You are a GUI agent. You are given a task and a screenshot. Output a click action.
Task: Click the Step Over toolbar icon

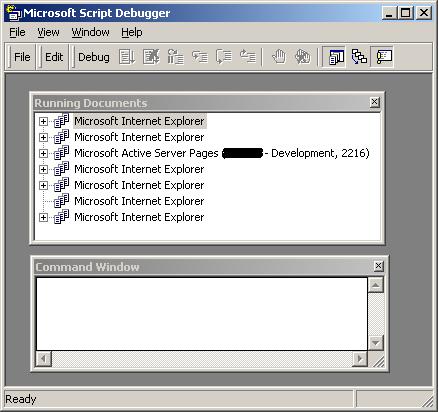pyautogui.click(x=224, y=57)
